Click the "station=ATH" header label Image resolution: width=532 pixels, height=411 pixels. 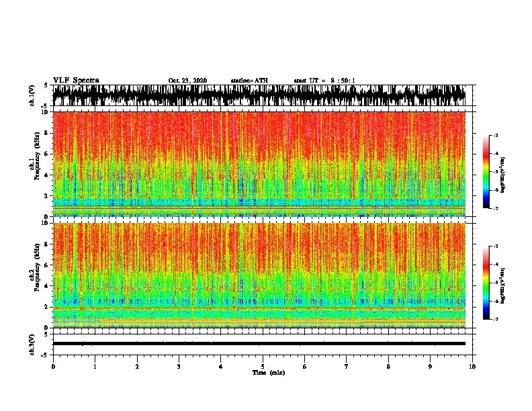coord(249,81)
